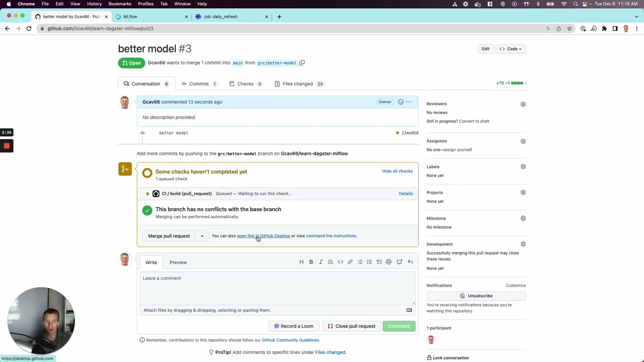Switch to Checks tab

(x=246, y=84)
